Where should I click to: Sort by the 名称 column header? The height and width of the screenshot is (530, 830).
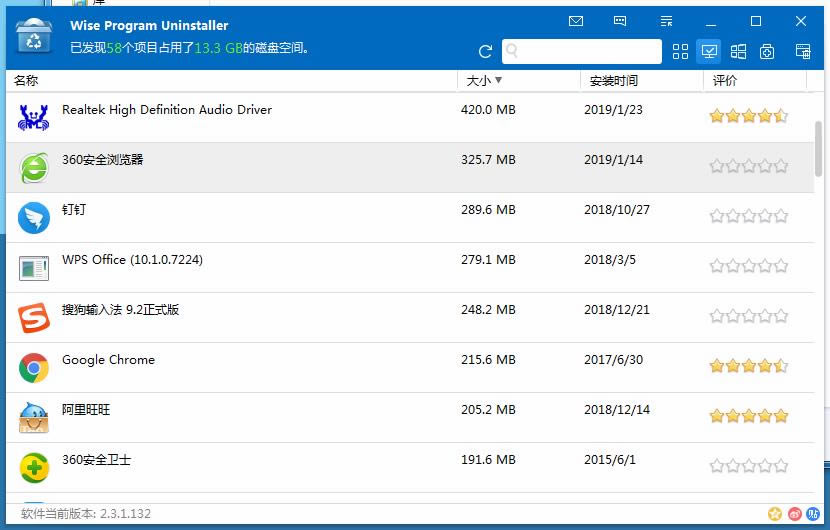[x=26, y=80]
